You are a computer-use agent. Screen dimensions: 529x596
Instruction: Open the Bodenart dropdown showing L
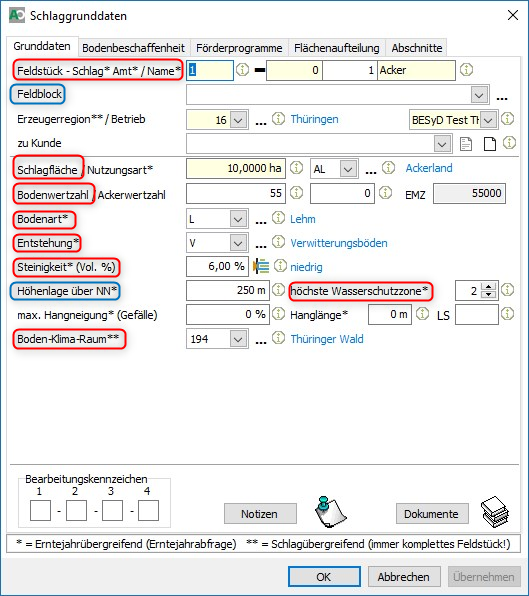click(238, 219)
